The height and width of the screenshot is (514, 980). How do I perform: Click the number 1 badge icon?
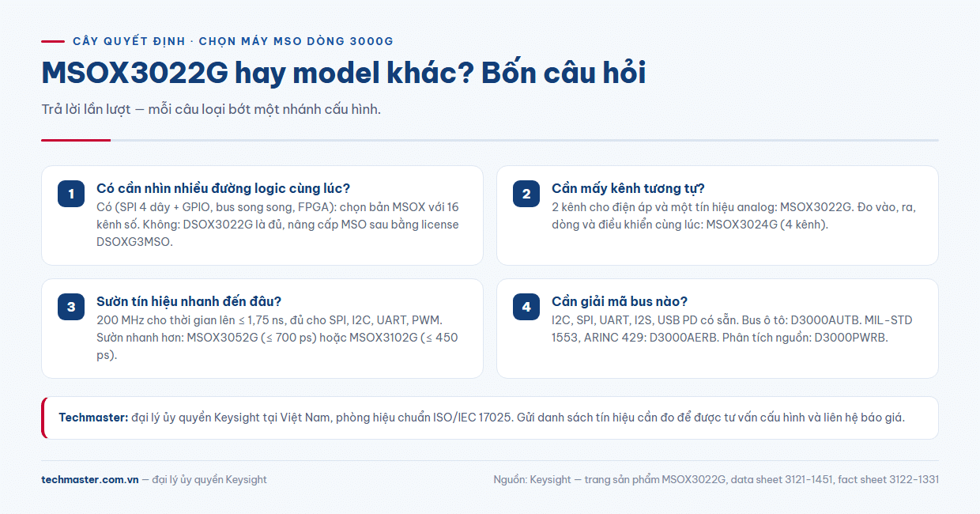(x=71, y=194)
